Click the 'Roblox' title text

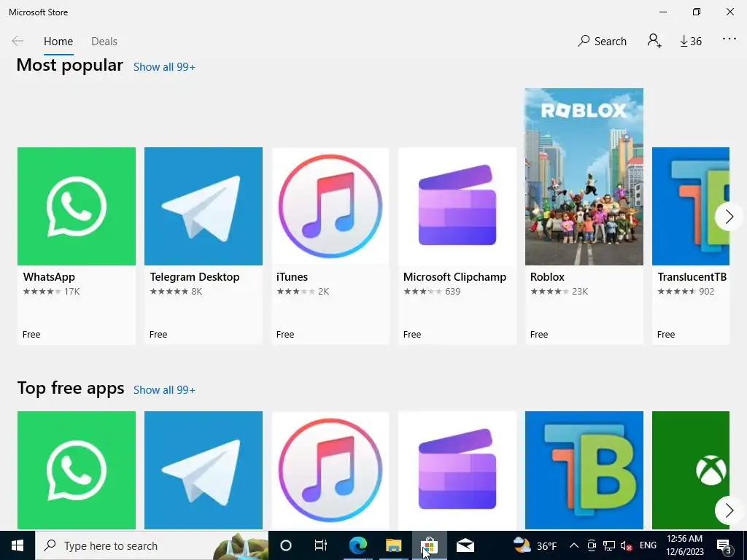click(x=547, y=277)
